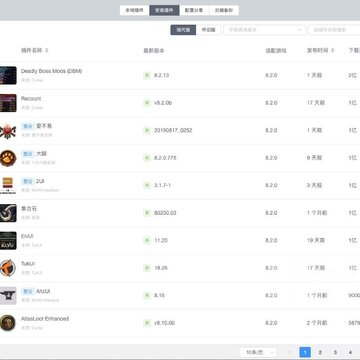The image size is (360, 360).
Task: Click version text "8.2.0.775"
Action: [x=165, y=158]
